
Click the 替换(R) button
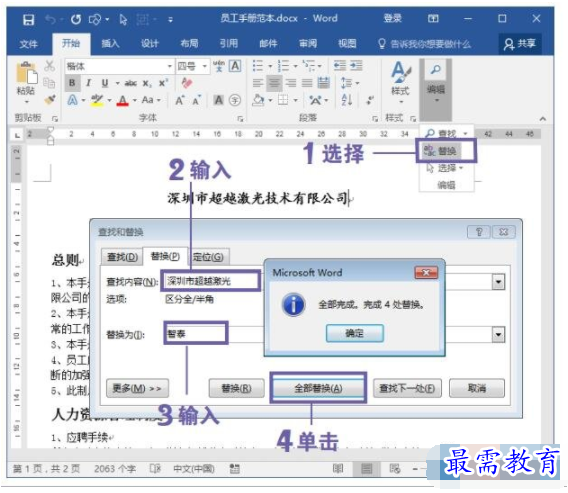237,388
